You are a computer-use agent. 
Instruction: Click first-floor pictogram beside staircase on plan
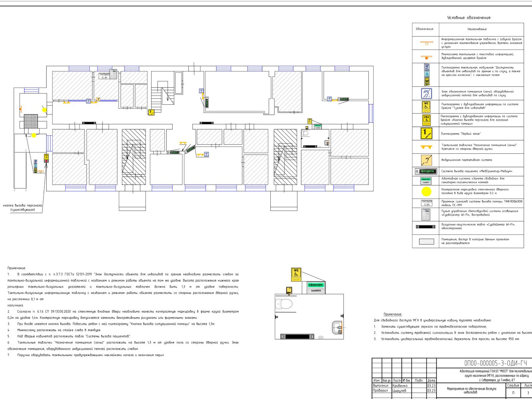(x=151, y=112)
